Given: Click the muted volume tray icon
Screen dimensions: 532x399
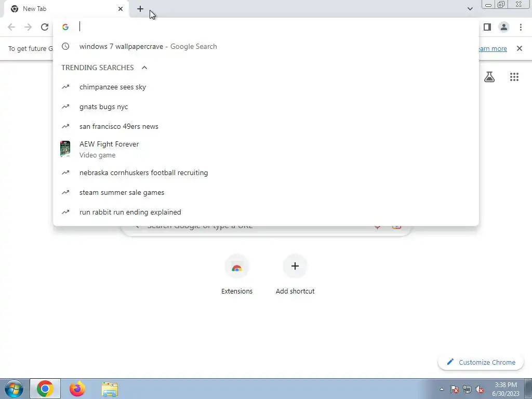Looking at the screenshot, I should pos(480,390).
